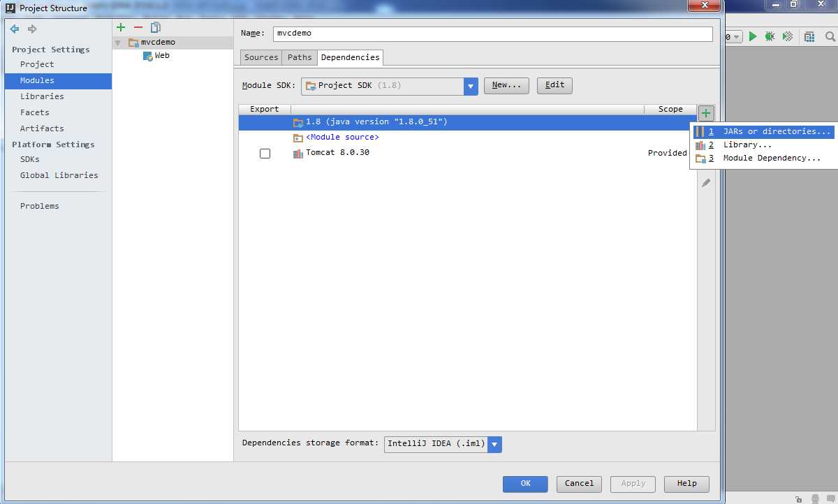The height and width of the screenshot is (504, 838).
Task: Select the <Module source> dependency row
Action: [468, 138]
